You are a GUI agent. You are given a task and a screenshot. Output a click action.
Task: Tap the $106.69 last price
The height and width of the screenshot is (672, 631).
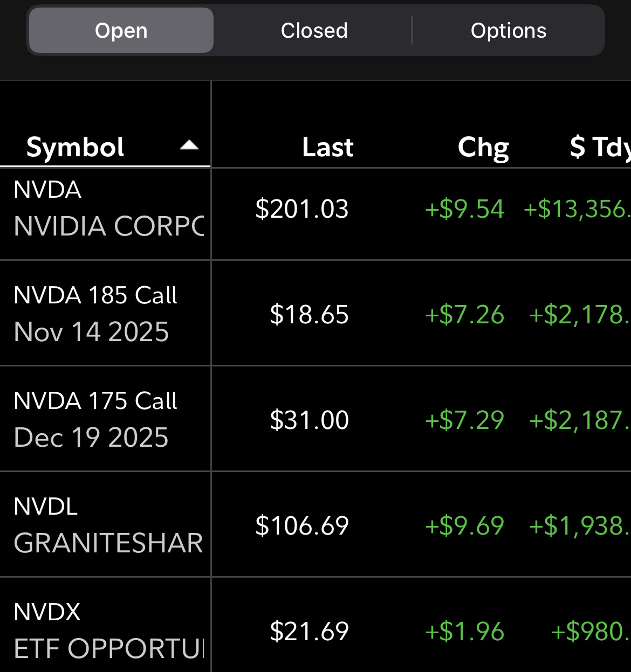coord(301,526)
